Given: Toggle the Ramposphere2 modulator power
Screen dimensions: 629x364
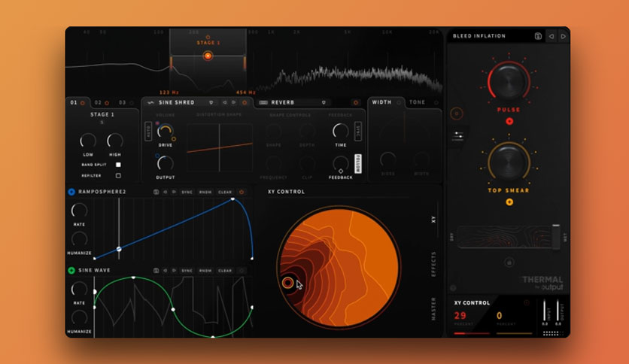Looking at the screenshot, I should 242,192.
